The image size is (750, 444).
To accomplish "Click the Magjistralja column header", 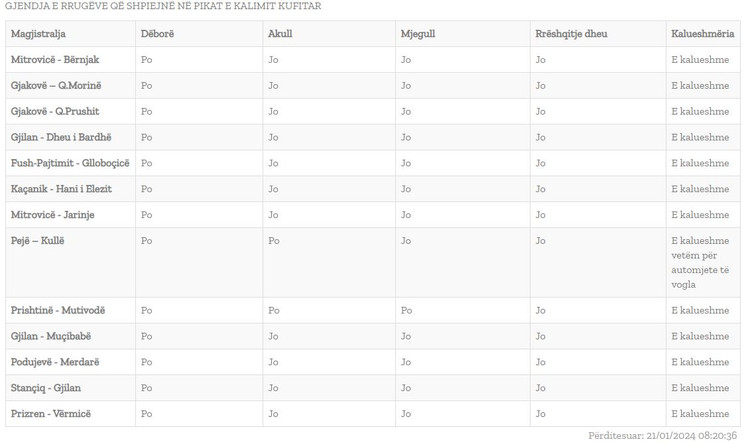I will pyautogui.click(x=38, y=34).
